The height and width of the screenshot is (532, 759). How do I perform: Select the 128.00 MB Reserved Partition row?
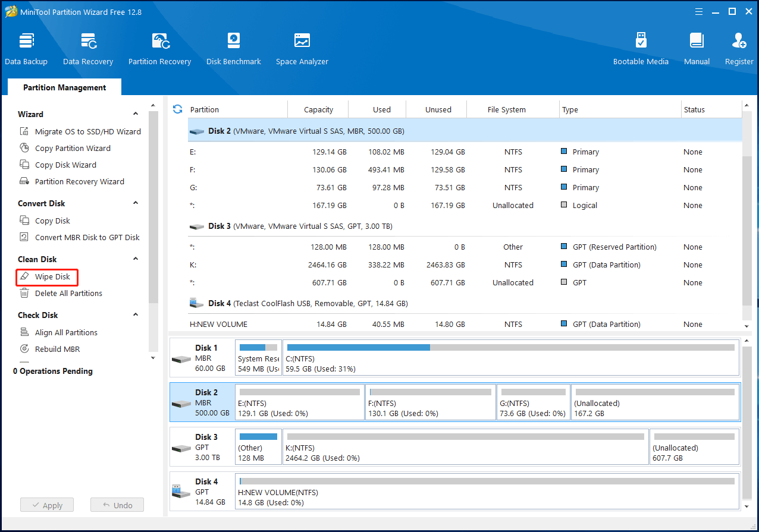pos(465,247)
